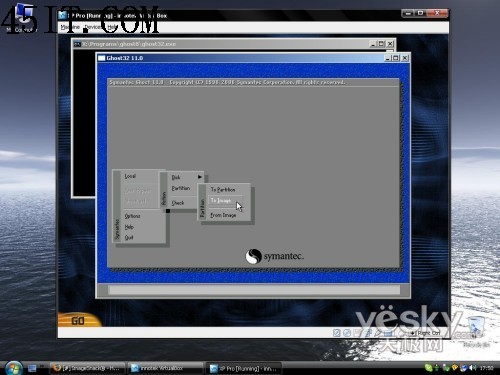This screenshot has width=500, height=375.
Task: Close the Ghost32 11.0 window
Action: tap(405, 58)
